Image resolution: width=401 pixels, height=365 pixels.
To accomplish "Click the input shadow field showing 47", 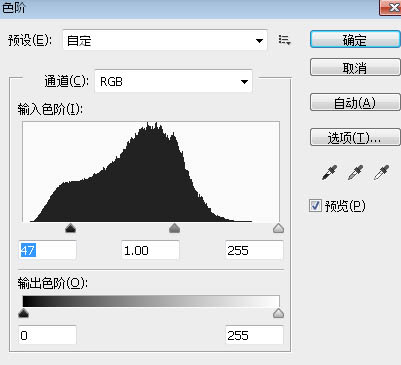I will coord(47,250).
